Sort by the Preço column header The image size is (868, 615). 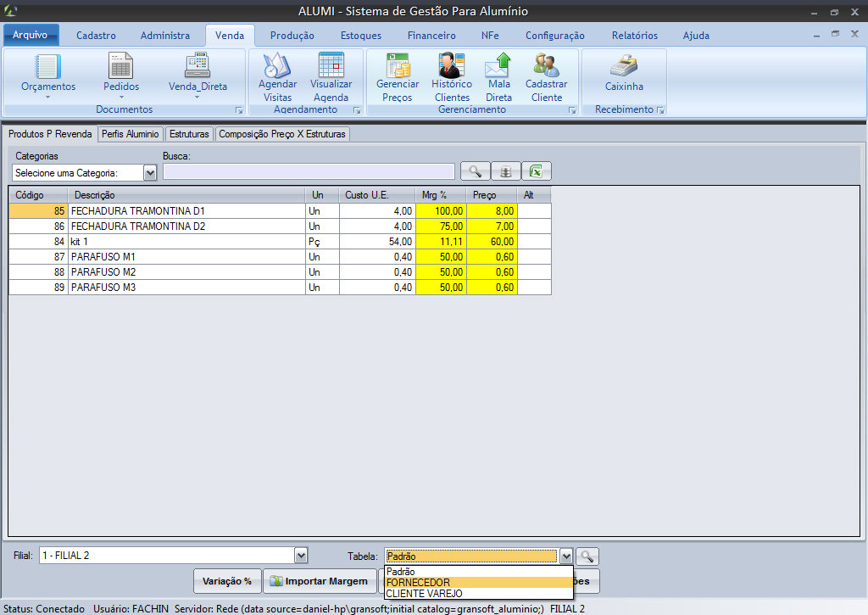[x=492, y=195]
